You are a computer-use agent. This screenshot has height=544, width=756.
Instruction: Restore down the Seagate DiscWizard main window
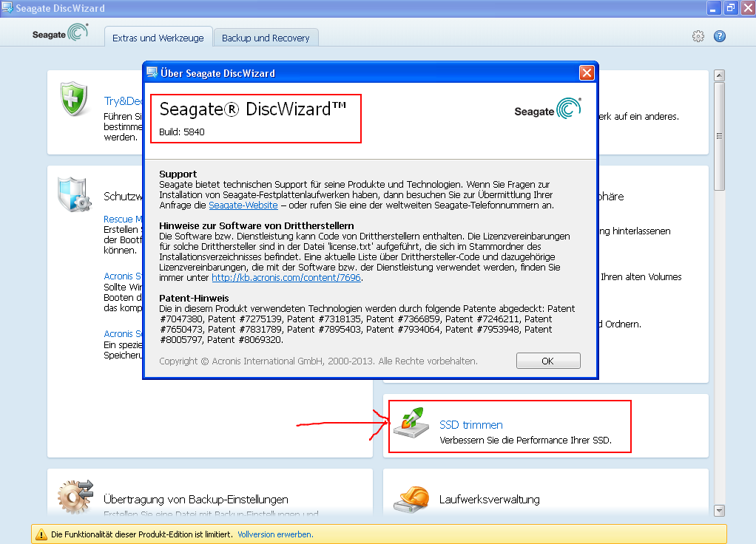(x=731, y=8)
